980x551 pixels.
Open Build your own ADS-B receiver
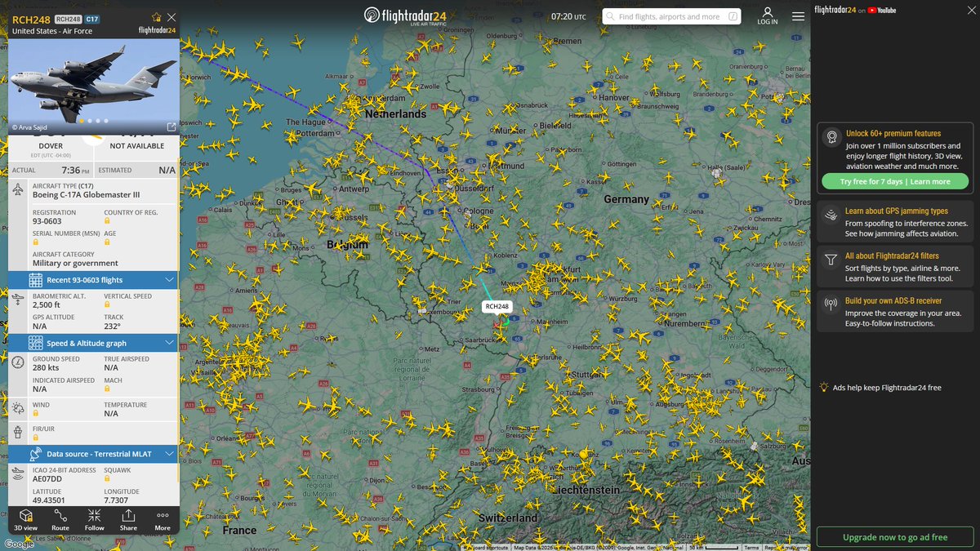pyautogui.click(x=896, y=311)
